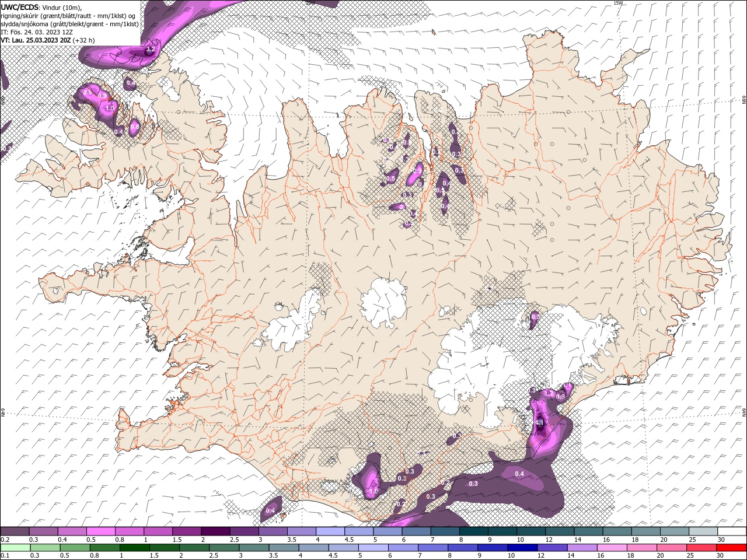
Task: Click the '0.1' tick label in the legend
Action: 5,556
